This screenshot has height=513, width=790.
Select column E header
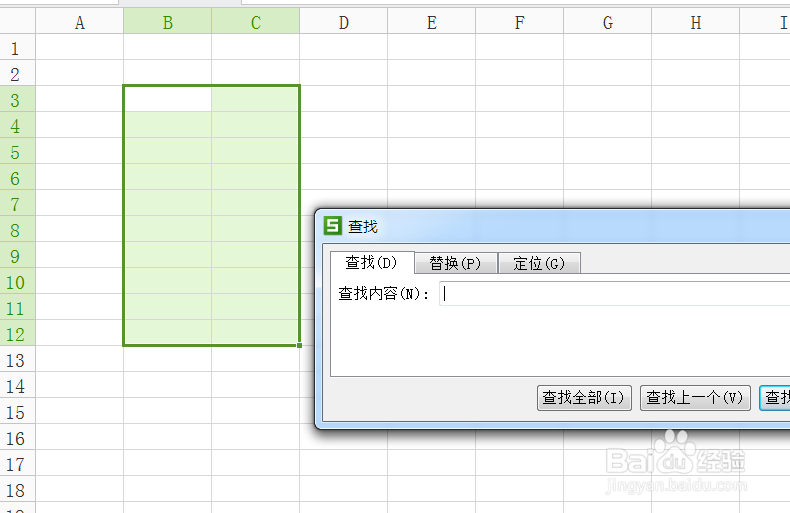point(431,23)
